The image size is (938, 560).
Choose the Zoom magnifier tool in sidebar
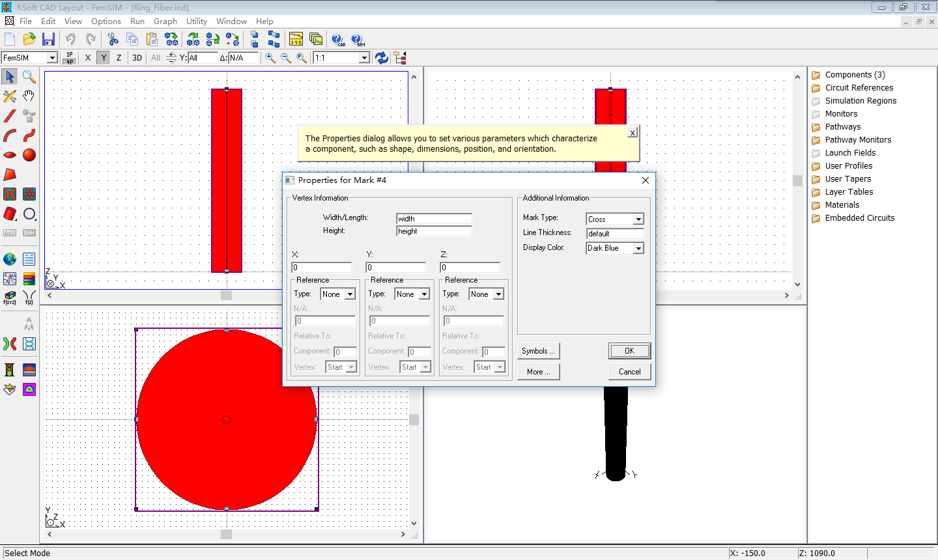29,77
